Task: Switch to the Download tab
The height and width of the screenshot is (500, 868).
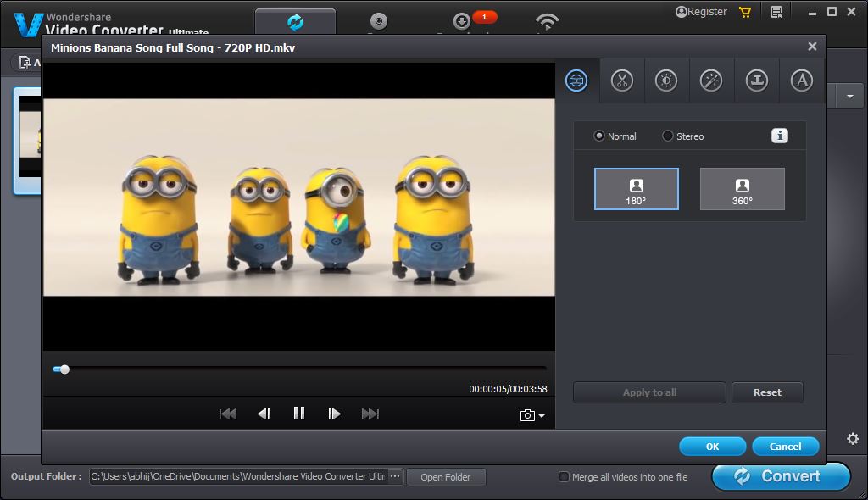Action: pyautogui.click(x=463, y=22)
